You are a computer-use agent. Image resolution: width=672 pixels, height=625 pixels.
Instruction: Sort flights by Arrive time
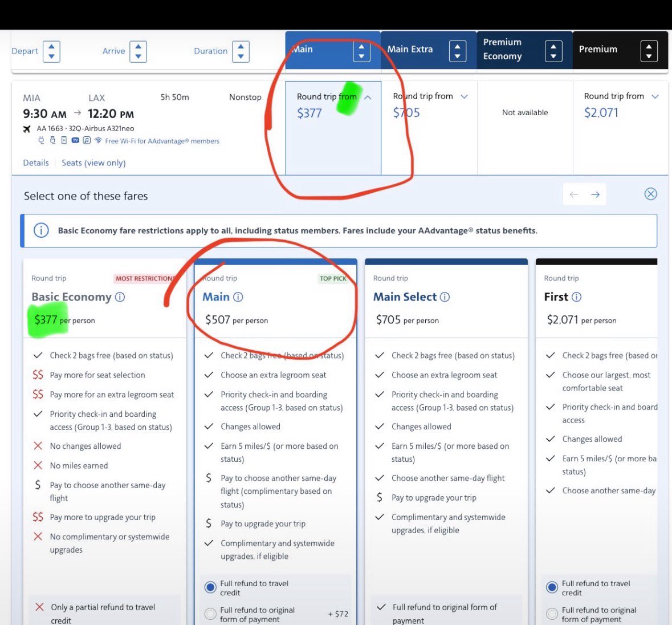coord(138,51)
